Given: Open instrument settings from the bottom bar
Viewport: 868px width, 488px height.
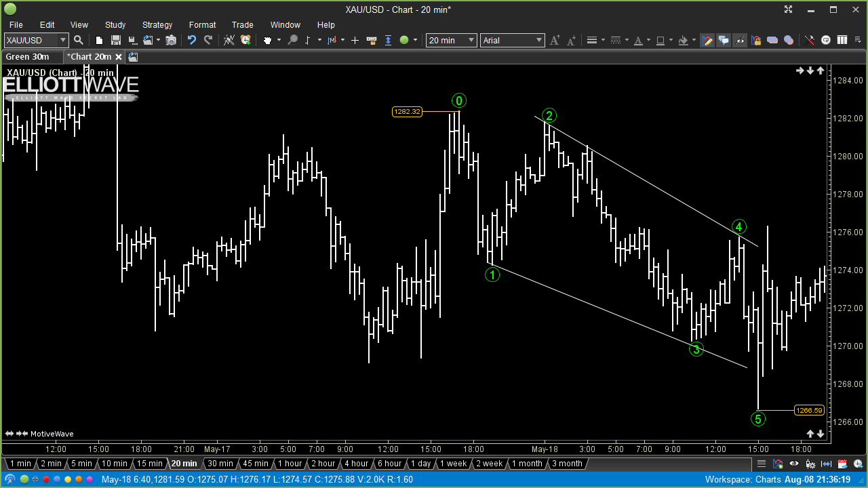Looking at the screenshot, I should 810,464.
